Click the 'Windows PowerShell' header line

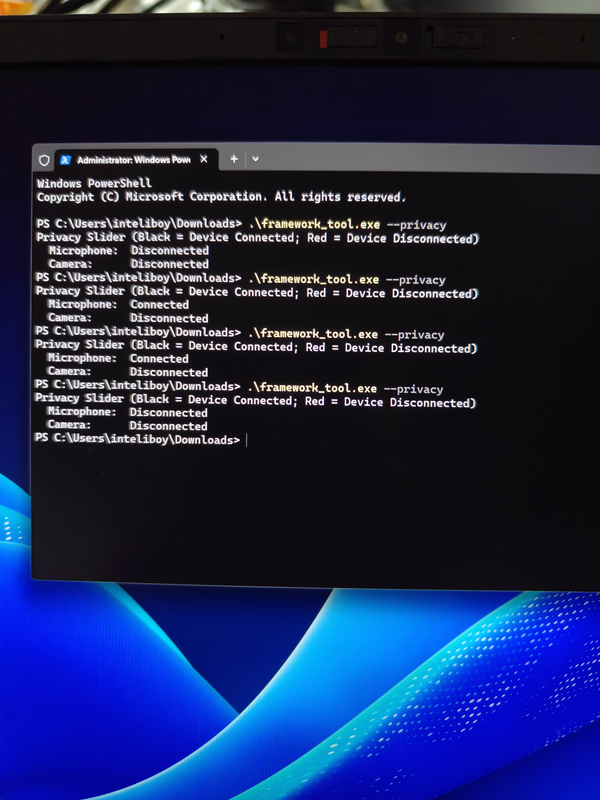tap(94, 183)
